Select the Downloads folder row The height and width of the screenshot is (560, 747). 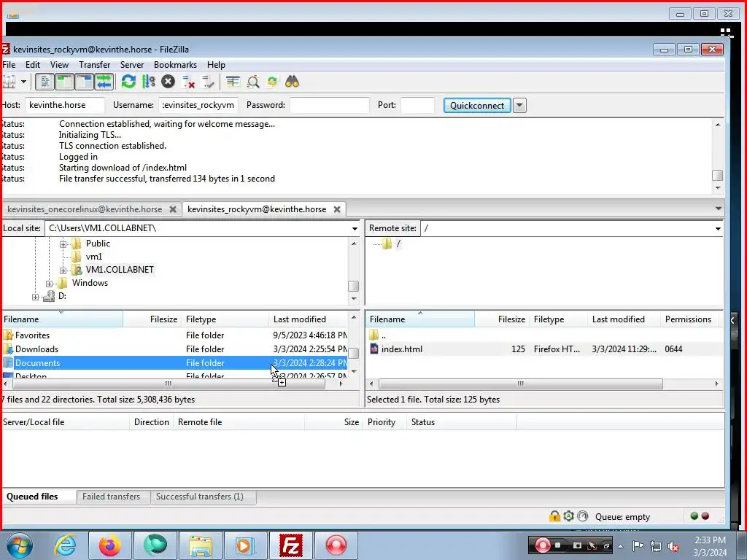point(175,349)
